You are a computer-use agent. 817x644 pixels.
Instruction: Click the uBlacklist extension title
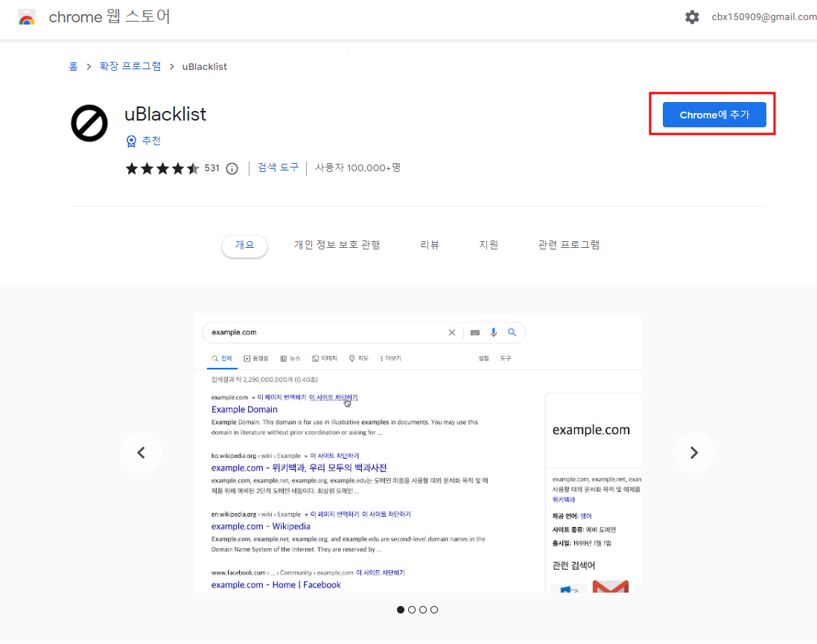[165, 114]
